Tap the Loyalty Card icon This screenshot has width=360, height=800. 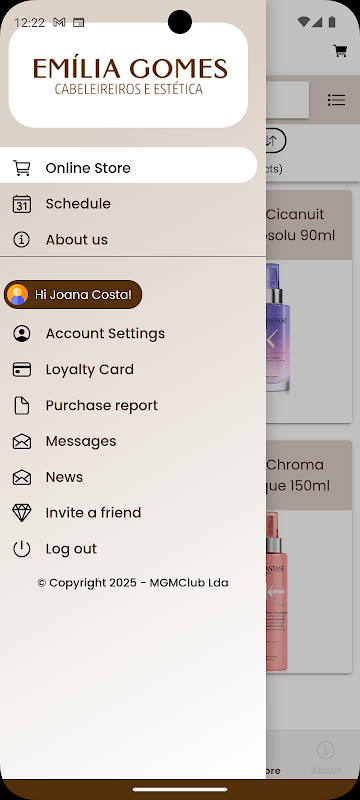tap(21, 369)
